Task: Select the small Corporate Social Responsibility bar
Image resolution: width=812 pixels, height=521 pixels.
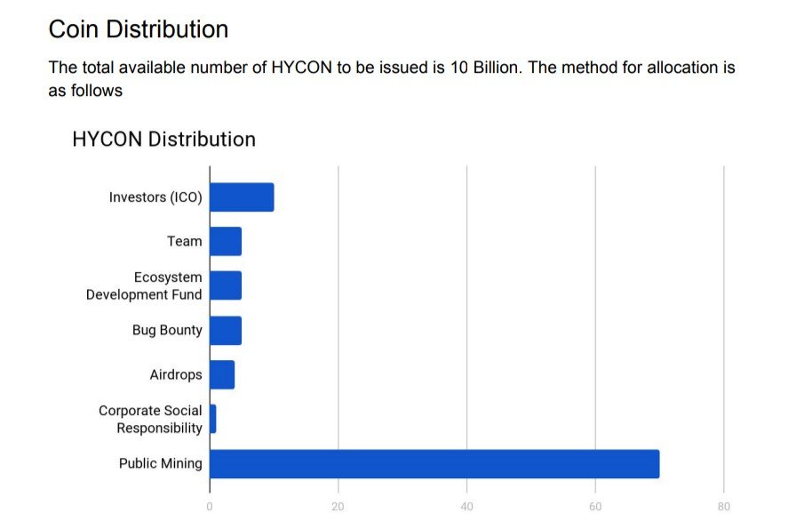Action: point(212,419)
